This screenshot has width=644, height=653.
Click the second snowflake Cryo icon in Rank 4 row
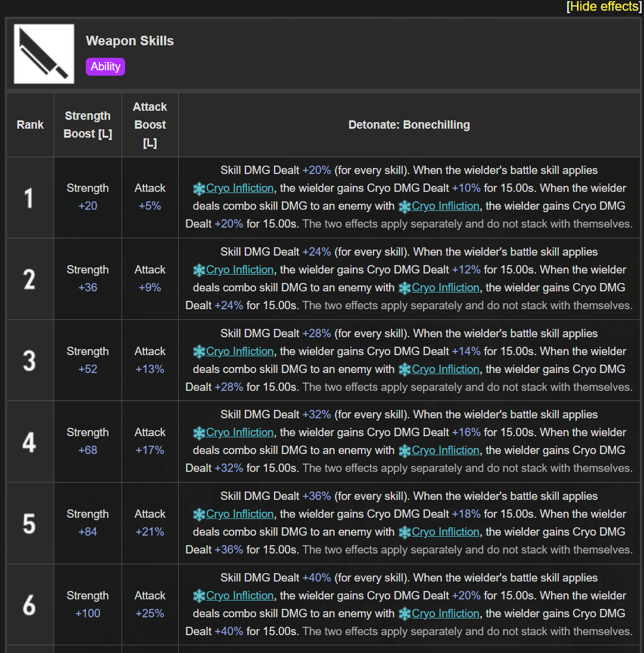tap(405, 451)
